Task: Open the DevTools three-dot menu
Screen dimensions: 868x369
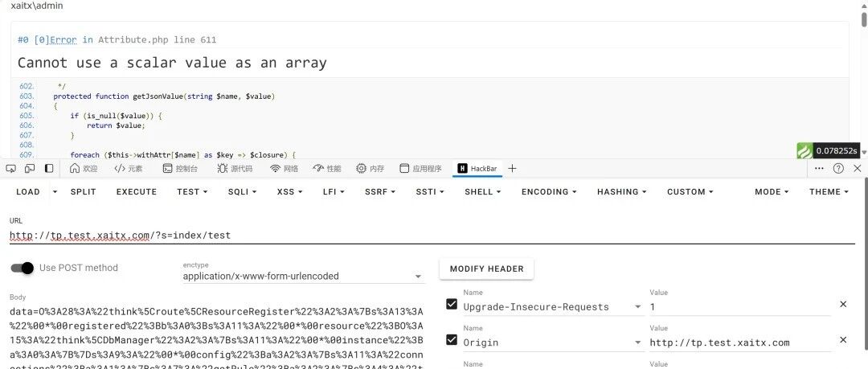Action: pyautogui.click(x=819, y=169)
